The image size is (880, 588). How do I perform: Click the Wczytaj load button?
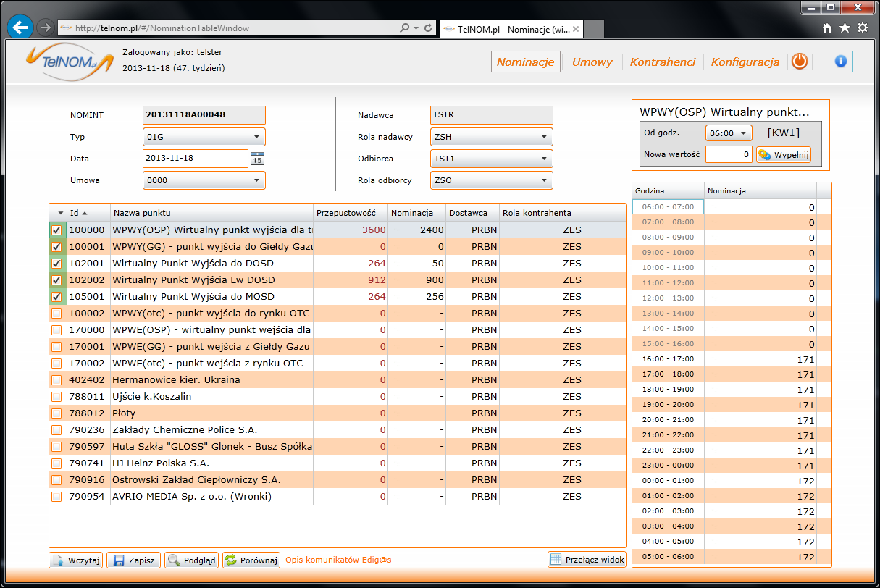(x=76, y=560)
